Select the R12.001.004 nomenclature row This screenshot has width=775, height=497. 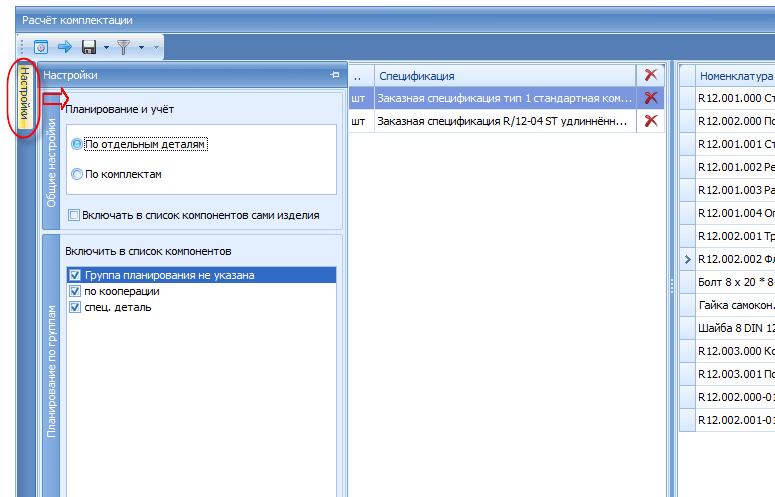[x=735, y=213]
